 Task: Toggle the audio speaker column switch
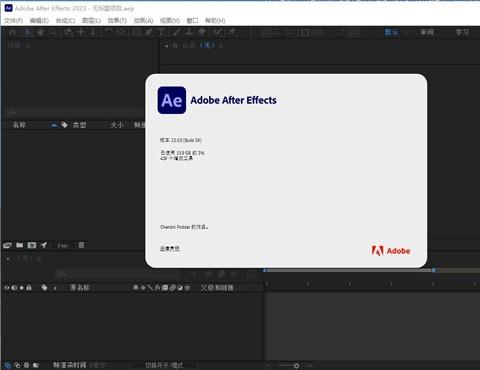[14, 287]
